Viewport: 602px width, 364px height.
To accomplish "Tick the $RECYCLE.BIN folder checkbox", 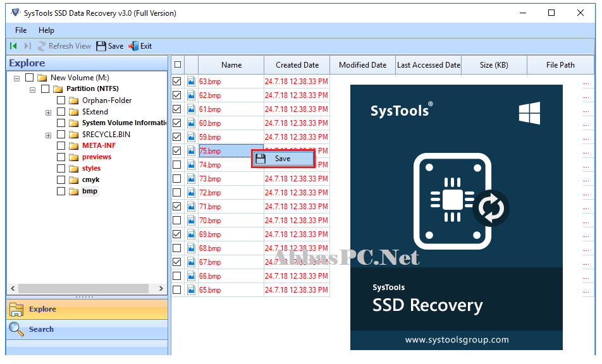I will pyautogui.click(x=61, y=134).
